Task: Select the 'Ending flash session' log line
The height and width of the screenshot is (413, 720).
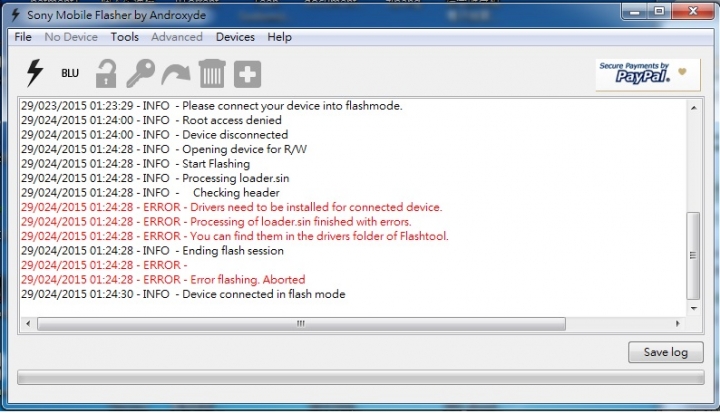Action: pos(152,251)
